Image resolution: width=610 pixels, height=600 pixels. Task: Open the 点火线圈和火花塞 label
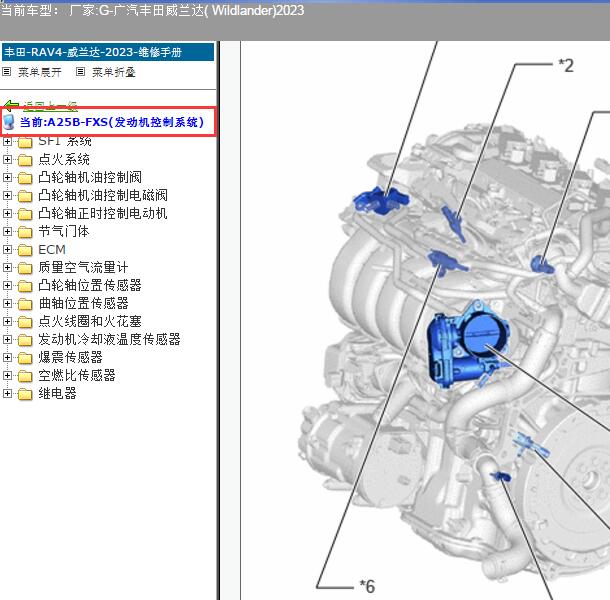coord(90,321)
